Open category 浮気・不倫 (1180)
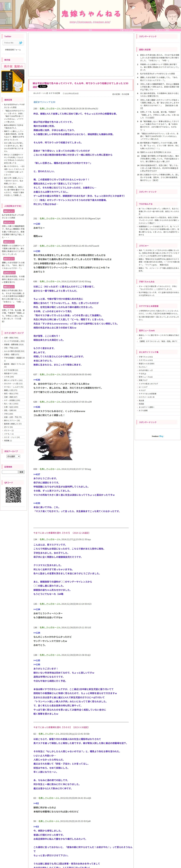This screenshot has height=868, width=181. (11, 348)
